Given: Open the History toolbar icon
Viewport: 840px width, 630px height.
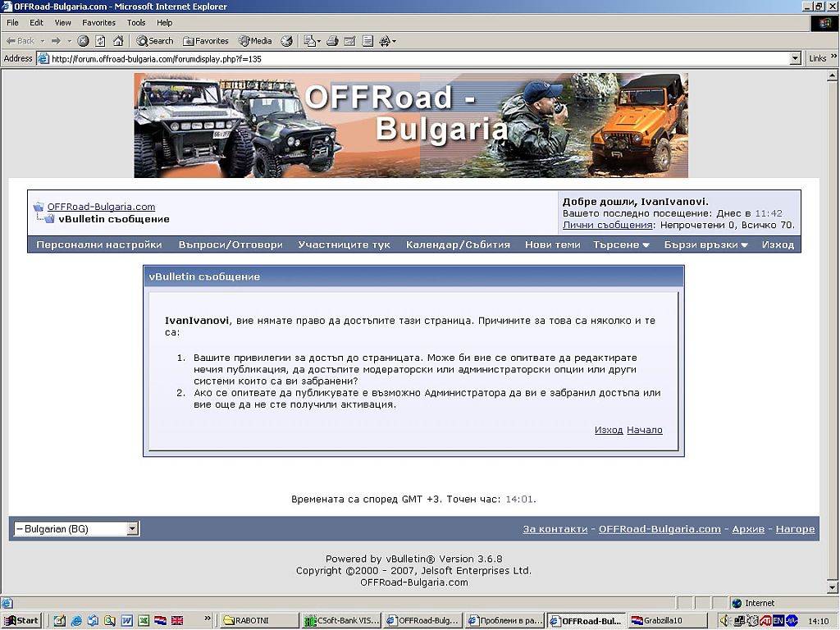Looking at the screenshot, I should 287,41.
